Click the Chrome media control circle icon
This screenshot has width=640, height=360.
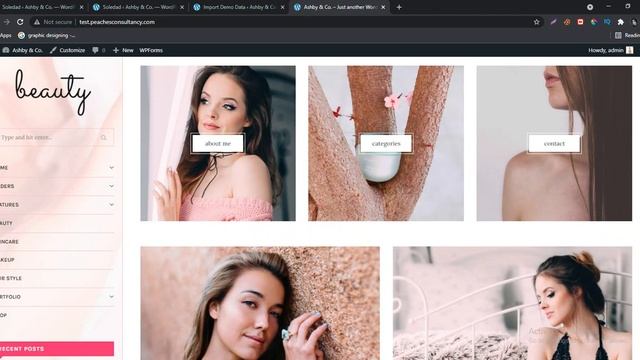(590, 7)
